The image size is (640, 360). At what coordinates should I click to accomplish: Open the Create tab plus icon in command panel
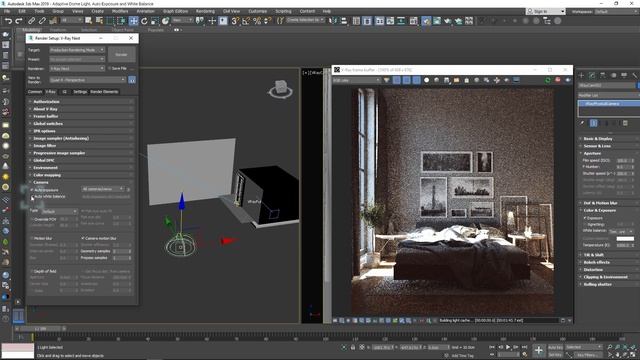(582, 75)
